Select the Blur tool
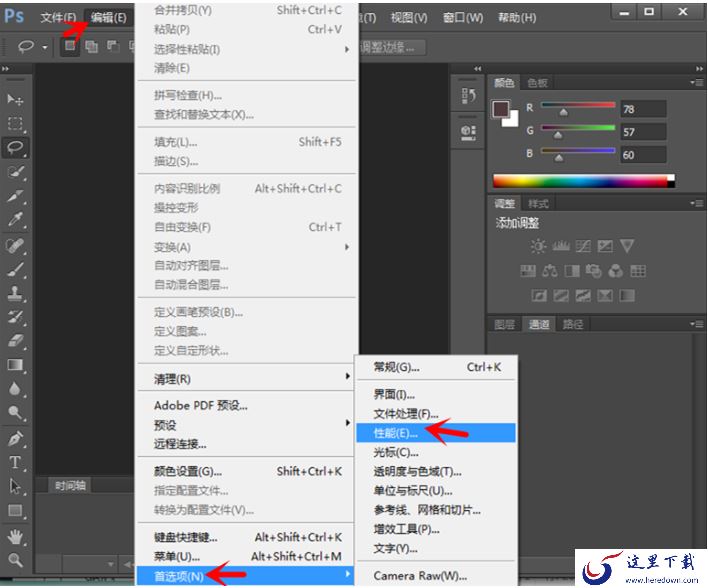Screen dimensions: 708x588 tap(15, 388)
